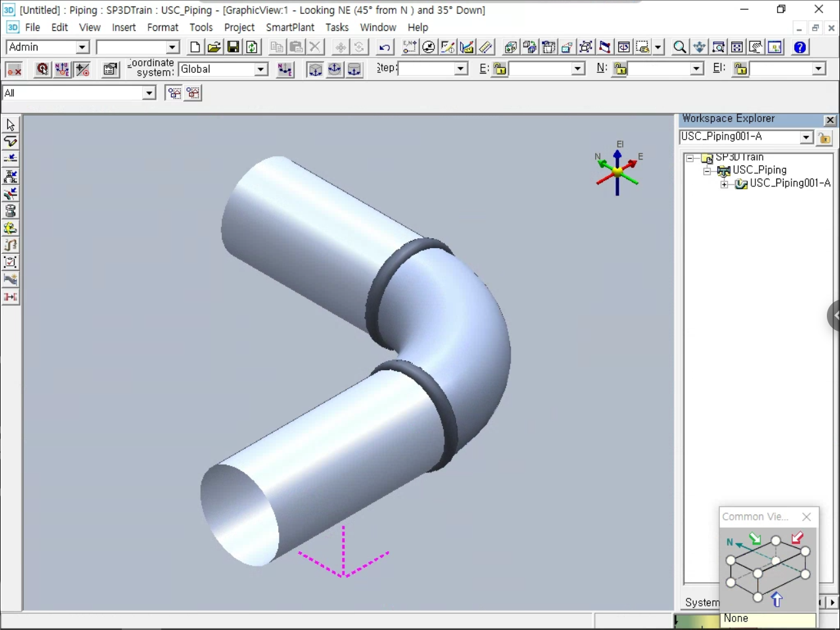
Task: Open the File menu
Action: coord(32,28)
